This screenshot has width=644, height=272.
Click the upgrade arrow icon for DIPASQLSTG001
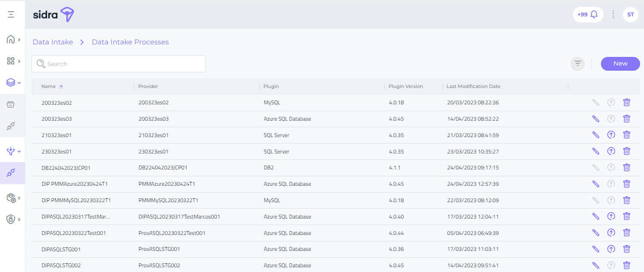point(611,249)
